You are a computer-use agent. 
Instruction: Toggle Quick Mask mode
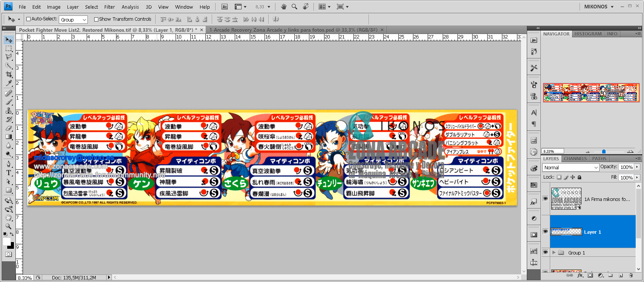pos(8,254)
